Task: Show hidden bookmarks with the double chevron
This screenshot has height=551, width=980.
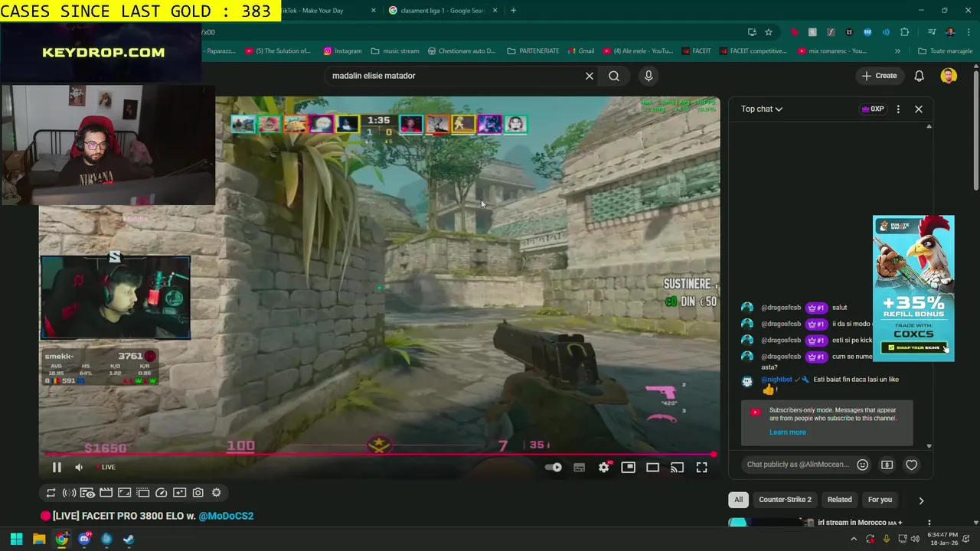Action: (x=897, y=51)
